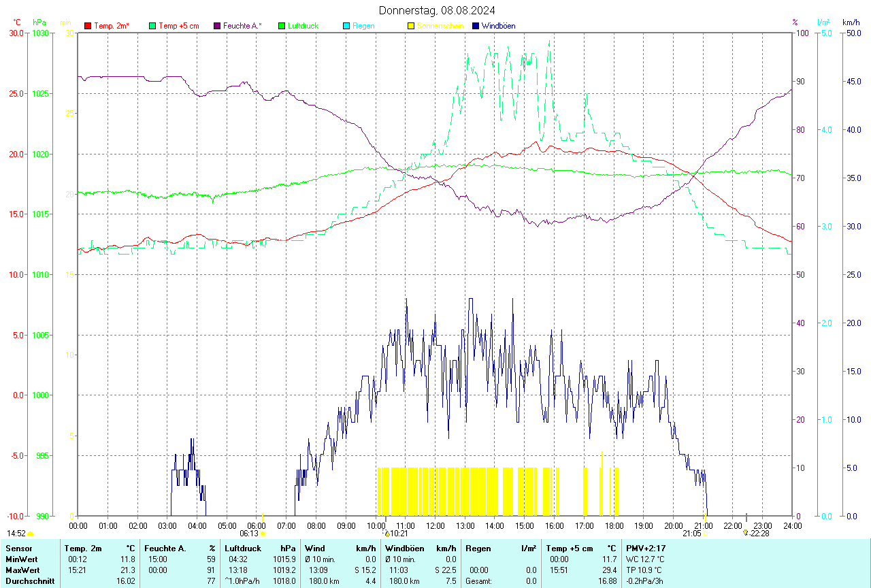Click the sun icon beside 14:52
This screenshot has height=588, width=871.
point(31,534)
